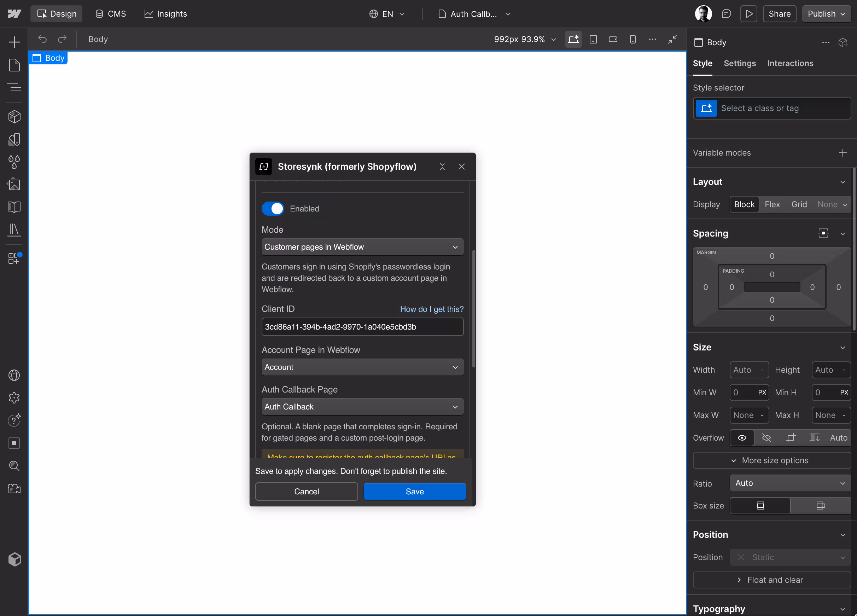This screenshot has width=857, height=616.
Task: Open the Pages panel icon
Action: pyautogui.click(x=14, y=65)
